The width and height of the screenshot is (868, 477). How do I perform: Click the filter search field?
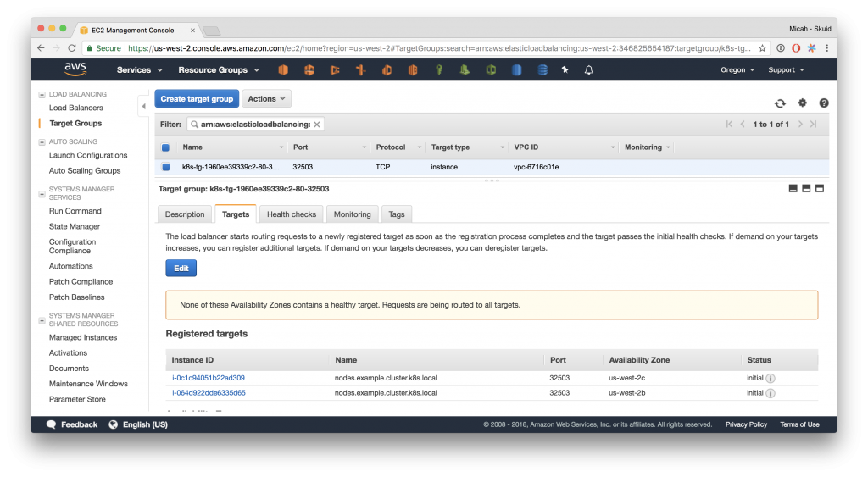256,125
